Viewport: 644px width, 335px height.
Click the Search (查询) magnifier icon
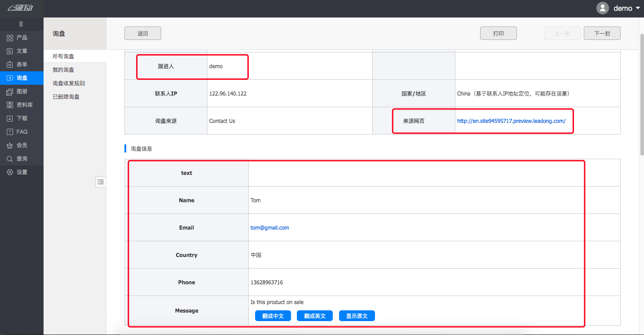10,159
